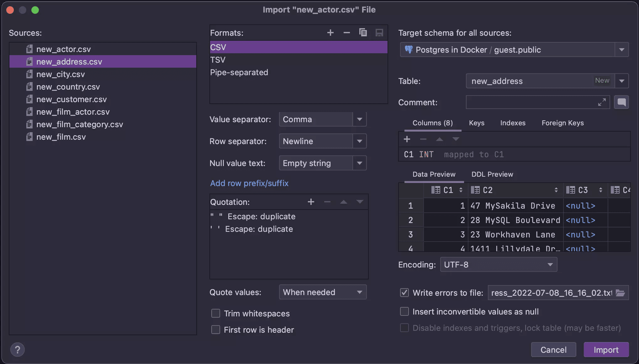The height and width of the screenshot is (364, 639).
Task: Remove the selected format with minus icon
Action: coord(346,33)
